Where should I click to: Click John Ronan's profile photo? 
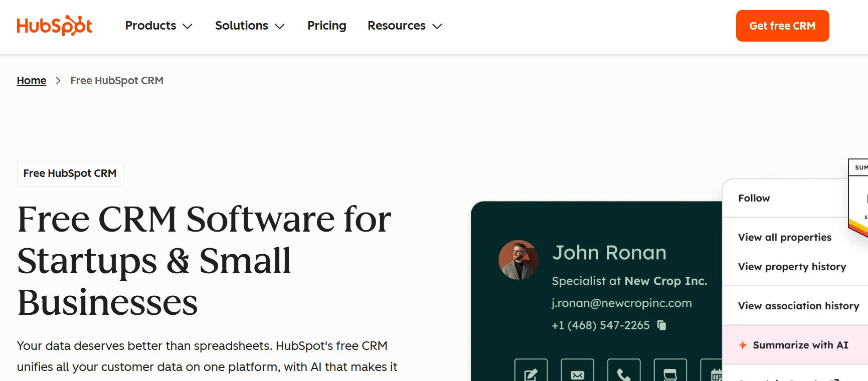click(x=518, y=260)
